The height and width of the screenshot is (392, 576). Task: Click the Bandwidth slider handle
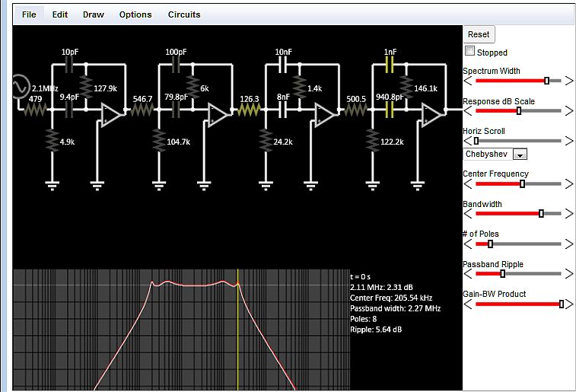pyautogui.click(x=541, y=213)
